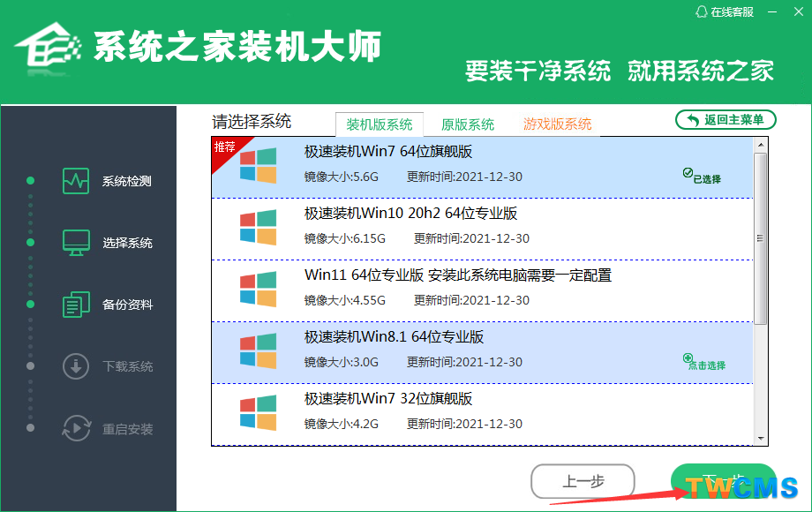Viewport: 812px width, 512px height.
Task: Click the 在线客服 bell icon
Action: pyautogui.click(x=701, y=11)
